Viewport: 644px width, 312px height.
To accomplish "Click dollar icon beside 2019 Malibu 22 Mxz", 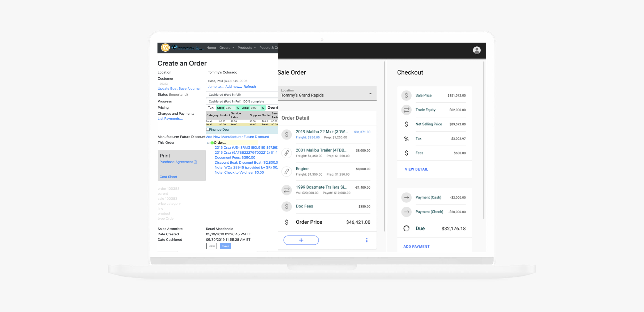I will pos(286,134).
